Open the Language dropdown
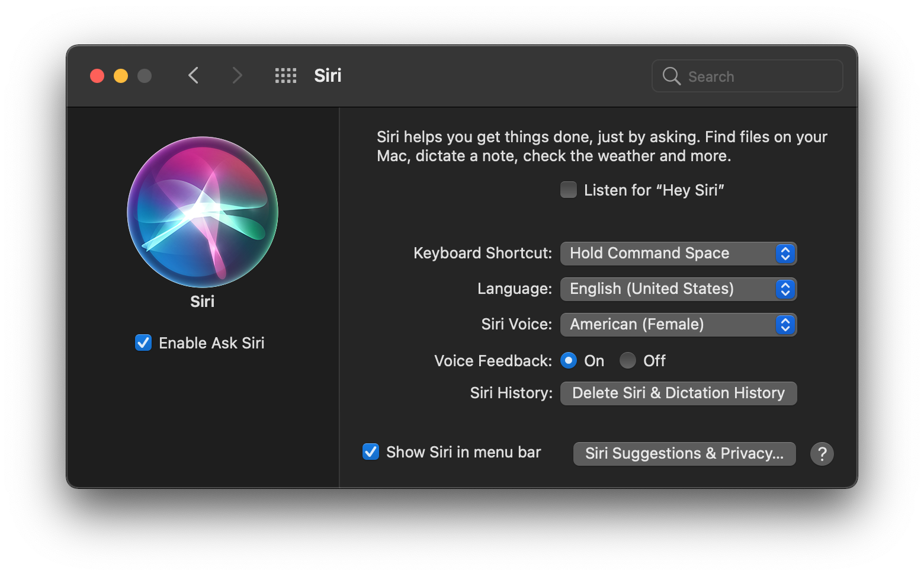The height and width of the screenshot is (576, 924). 678,289
